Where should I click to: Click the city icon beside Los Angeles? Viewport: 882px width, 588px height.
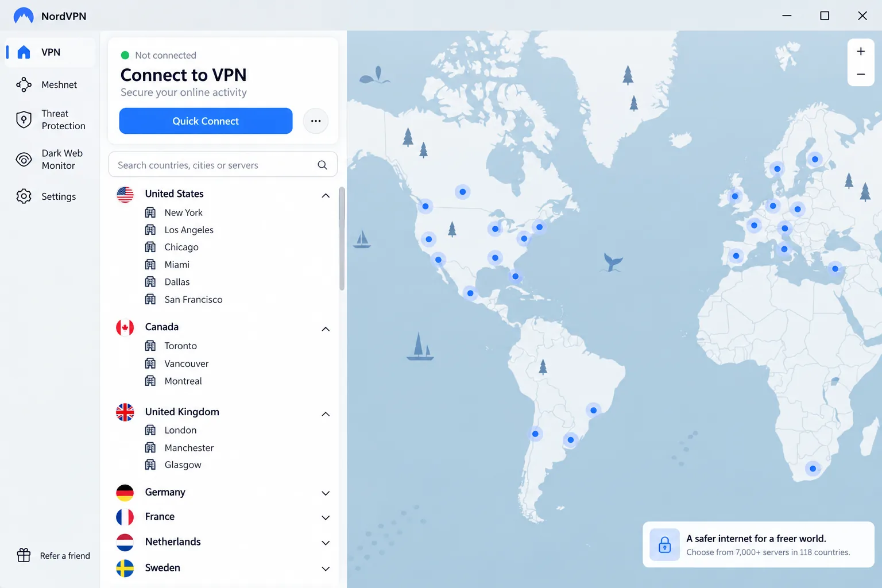tap(150, 230)
